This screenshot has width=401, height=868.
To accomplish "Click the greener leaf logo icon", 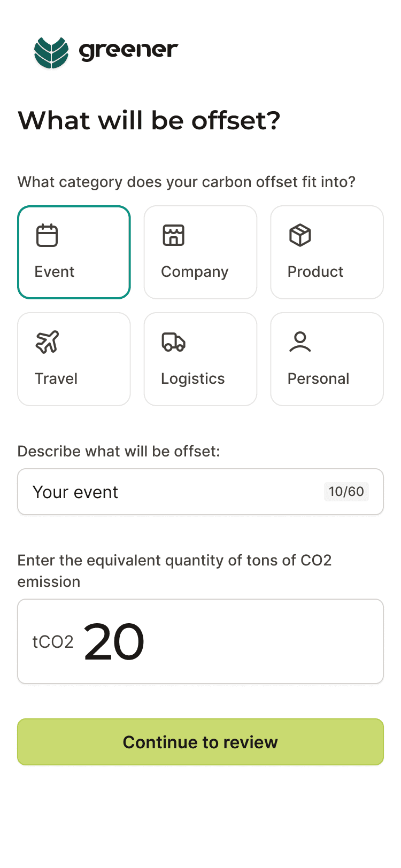I will coord(51,52).
